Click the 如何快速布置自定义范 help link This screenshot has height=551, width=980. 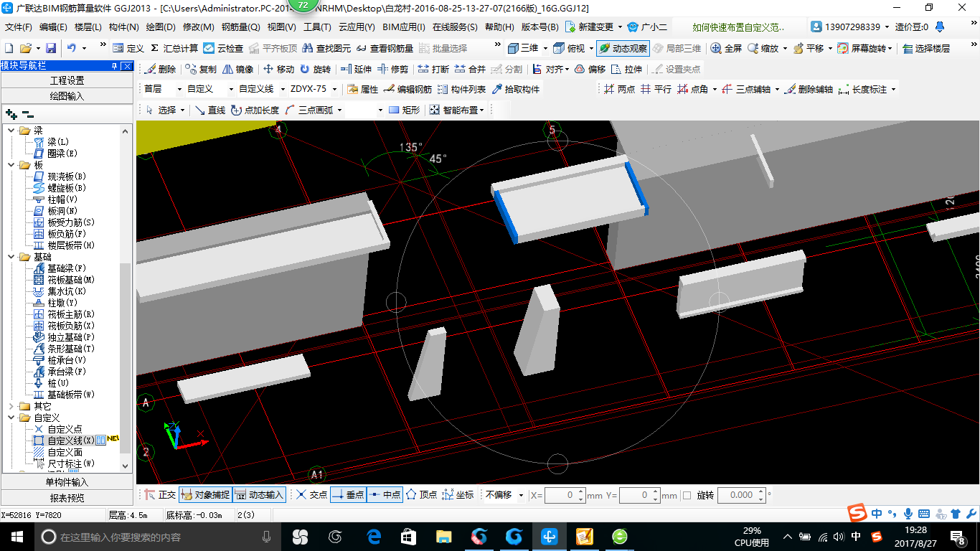pos(738,27)
